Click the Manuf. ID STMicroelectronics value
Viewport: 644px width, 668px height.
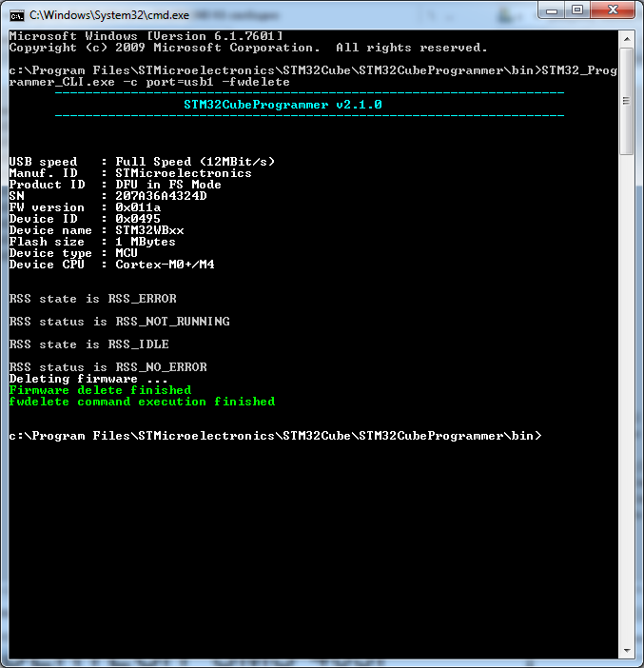pyautogui.click(x=184, y=173)
